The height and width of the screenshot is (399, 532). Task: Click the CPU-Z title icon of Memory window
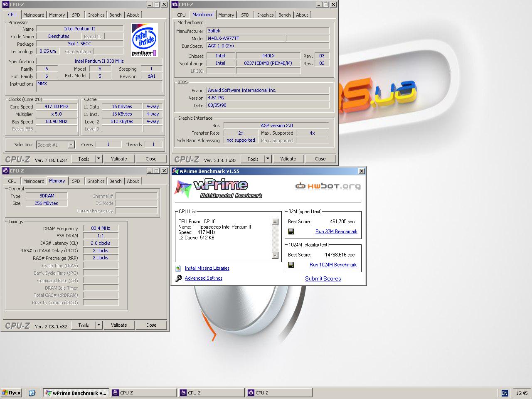(5, 171)
